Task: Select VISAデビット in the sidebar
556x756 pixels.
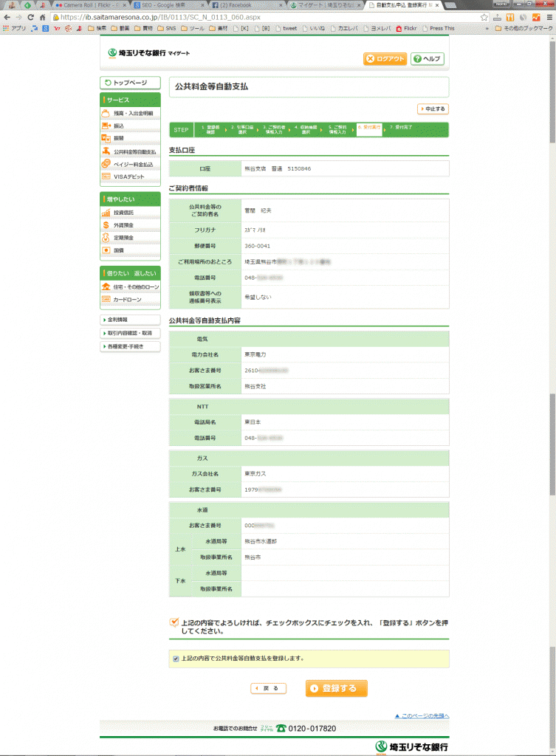Action: pyautogui.click(x=130, y=176)
